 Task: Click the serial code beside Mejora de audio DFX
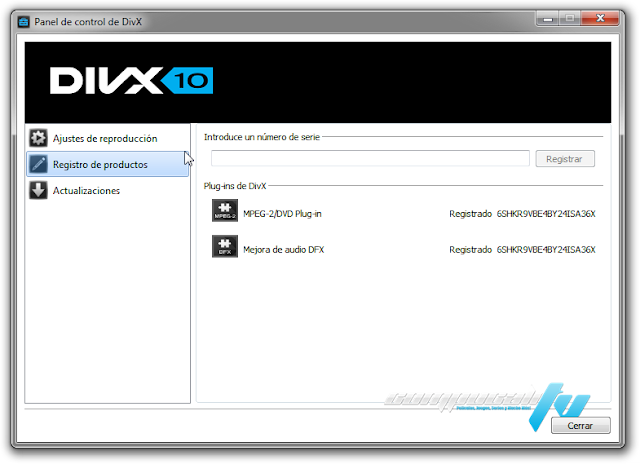(546, 250)
